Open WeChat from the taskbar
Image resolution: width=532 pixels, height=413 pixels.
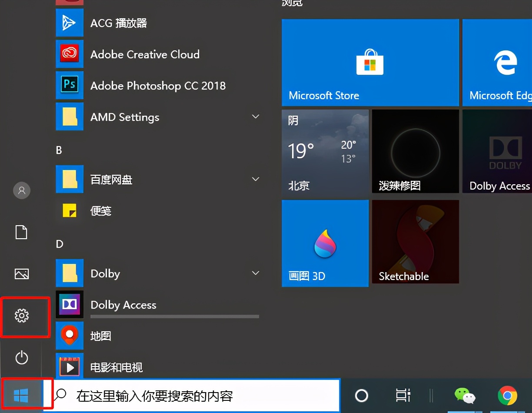click(x=465, y=396)
